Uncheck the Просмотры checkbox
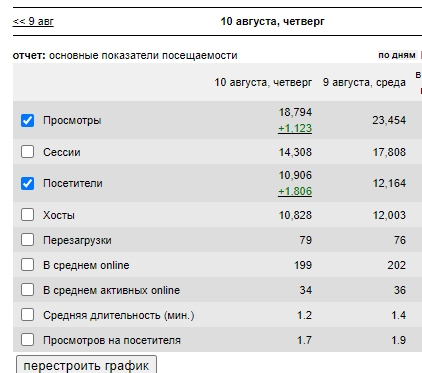This screenshot has height=373, width=422. tap(27, 120)
